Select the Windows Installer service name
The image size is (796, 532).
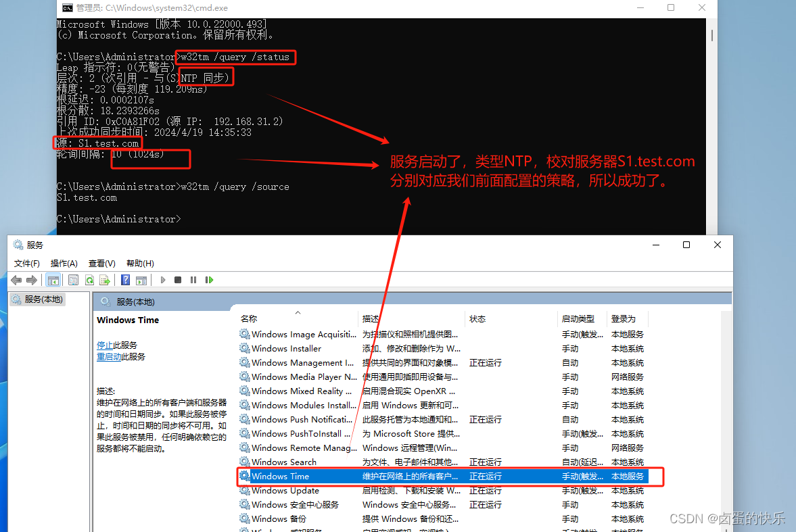click(x=286, y=348)
